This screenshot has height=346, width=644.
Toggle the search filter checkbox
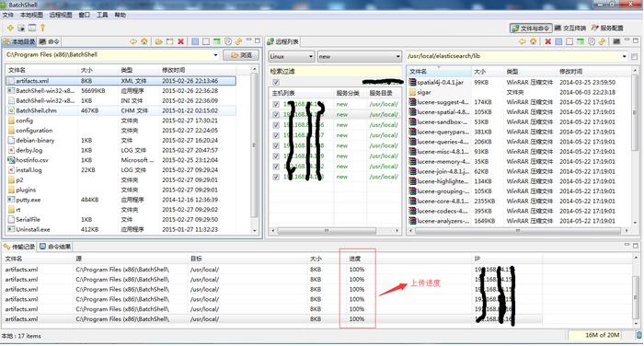click(x=276, y=82)
